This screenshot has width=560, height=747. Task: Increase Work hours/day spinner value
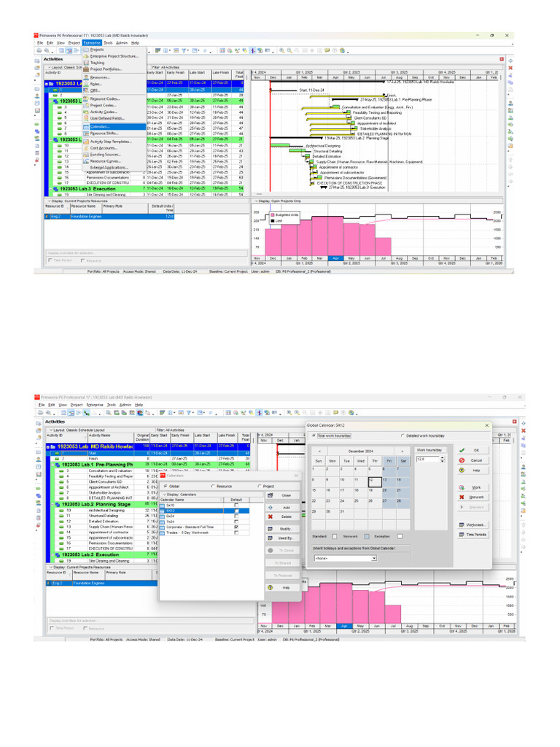443,458
